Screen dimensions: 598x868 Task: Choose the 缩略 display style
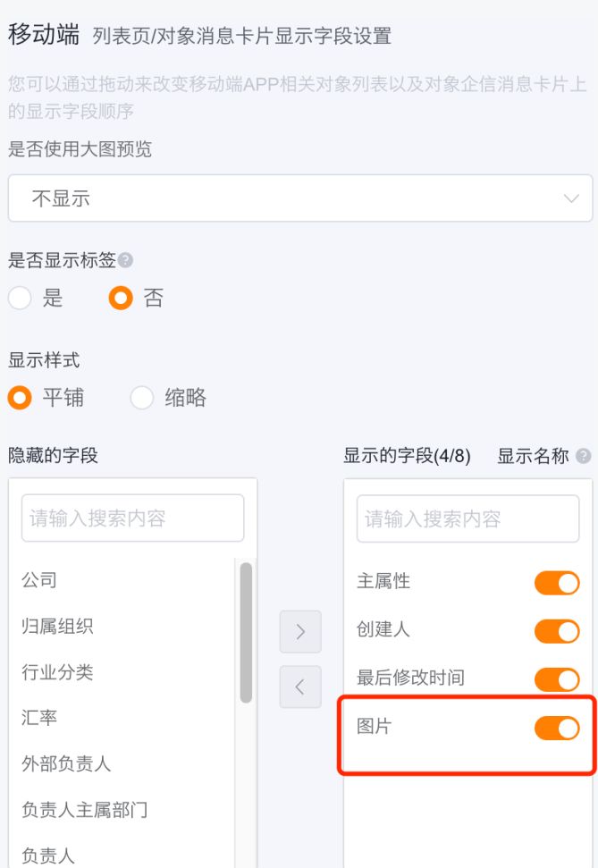coord(142,398)
